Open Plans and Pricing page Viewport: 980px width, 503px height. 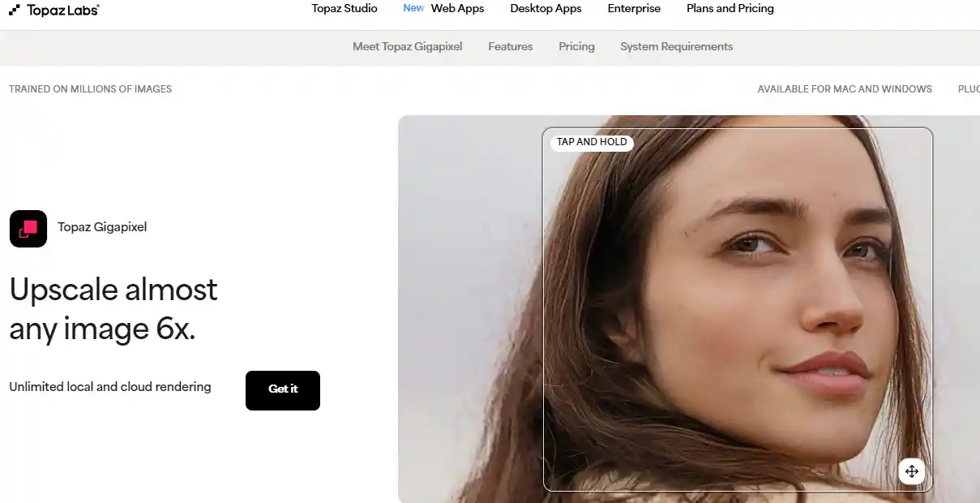tap(730, 8)
